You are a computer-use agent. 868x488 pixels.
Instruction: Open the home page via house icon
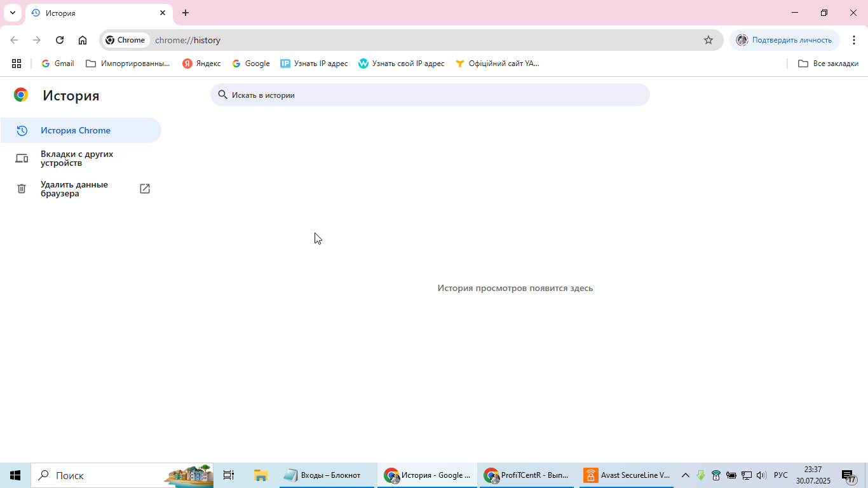(x=83, y=40)
